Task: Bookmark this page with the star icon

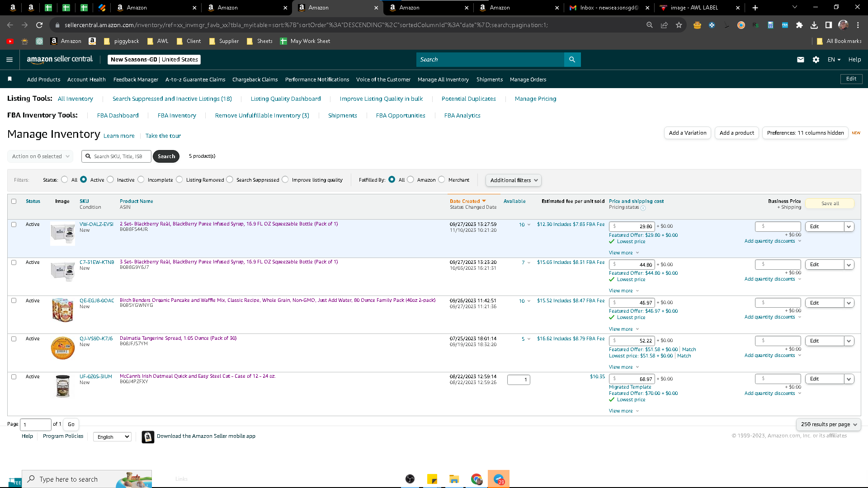Action: 679,25
